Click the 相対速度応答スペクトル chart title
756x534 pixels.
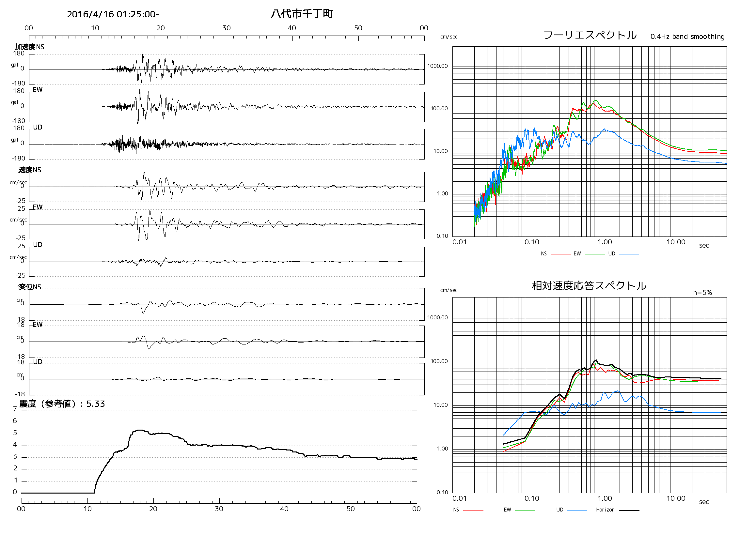coord(589,285)
